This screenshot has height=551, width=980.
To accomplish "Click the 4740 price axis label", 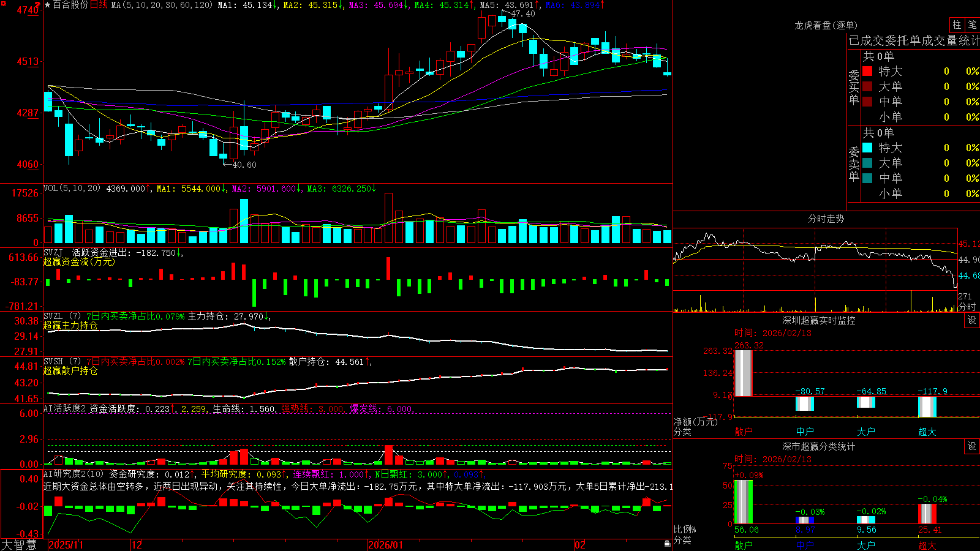I will coord(28,10).
